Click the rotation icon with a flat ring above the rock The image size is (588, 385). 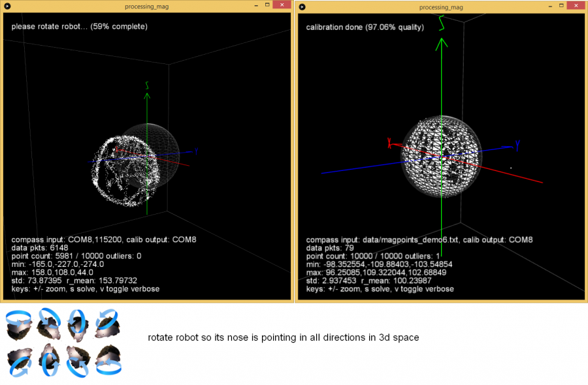point(19,325)
